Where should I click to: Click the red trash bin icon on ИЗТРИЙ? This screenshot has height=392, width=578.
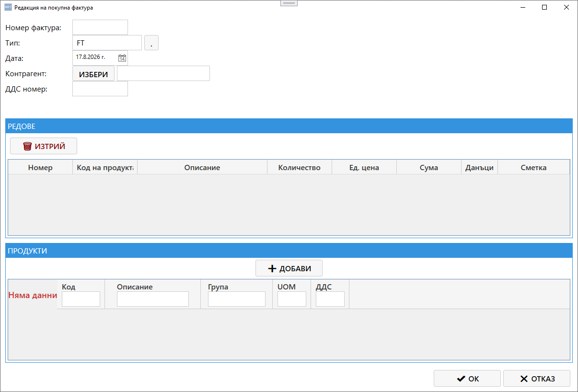pyautogui.click(x=27, y=146)
